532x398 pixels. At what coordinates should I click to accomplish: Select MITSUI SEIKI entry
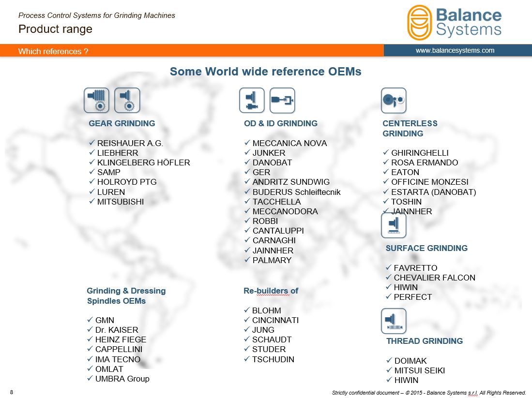click(x=420, y=371)
